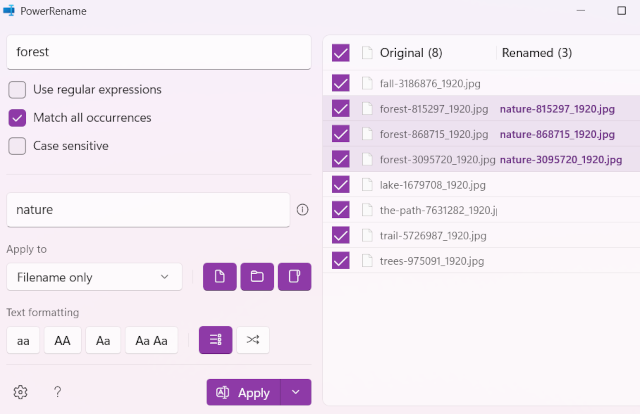Select the the-path-7631282_1920 filename

(438, 210)
